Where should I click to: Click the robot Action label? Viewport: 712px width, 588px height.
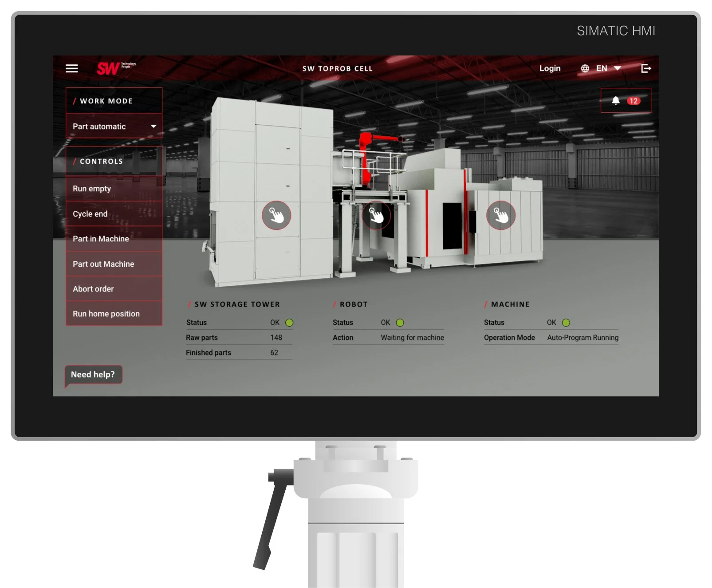click(x=343, y=338)
